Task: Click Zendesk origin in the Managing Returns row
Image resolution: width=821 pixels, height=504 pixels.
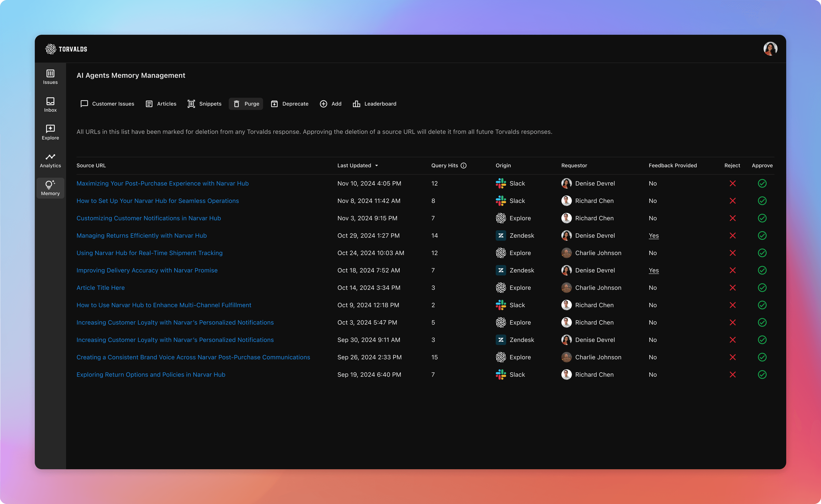Action: [515, 236]
